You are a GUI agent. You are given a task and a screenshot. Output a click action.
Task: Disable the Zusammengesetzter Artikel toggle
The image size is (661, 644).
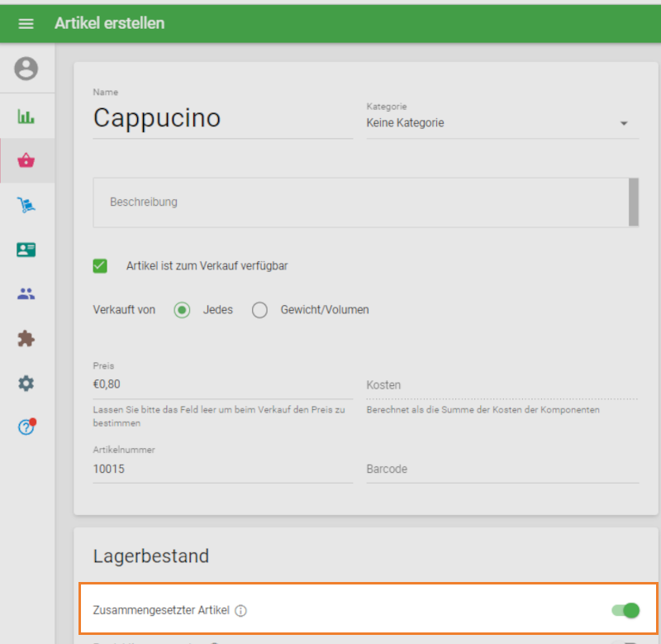[625, 611]
